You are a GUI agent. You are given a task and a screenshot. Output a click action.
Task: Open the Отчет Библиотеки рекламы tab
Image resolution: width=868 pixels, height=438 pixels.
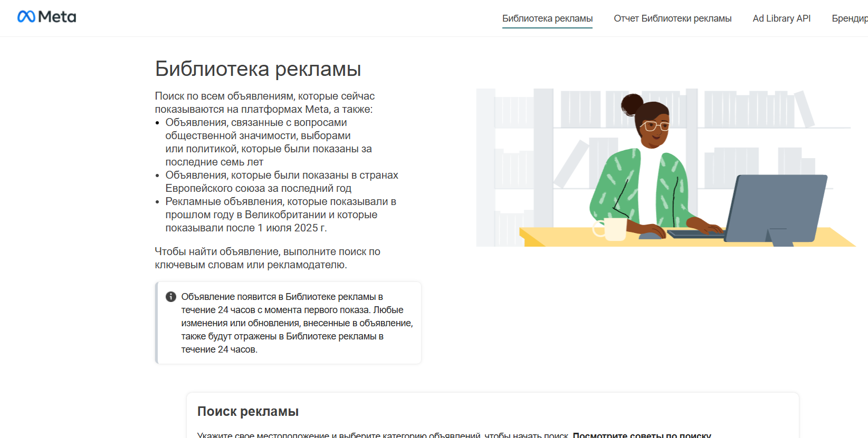(672, 18)
